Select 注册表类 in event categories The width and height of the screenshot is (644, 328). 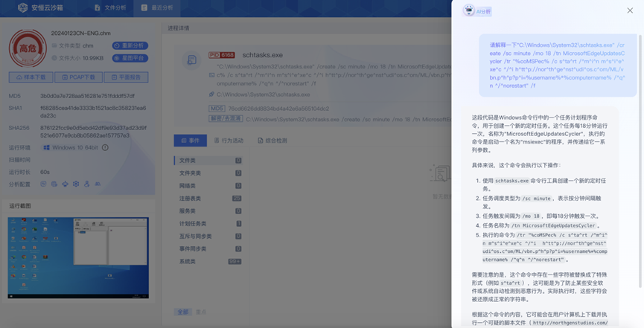click(191, 199)
